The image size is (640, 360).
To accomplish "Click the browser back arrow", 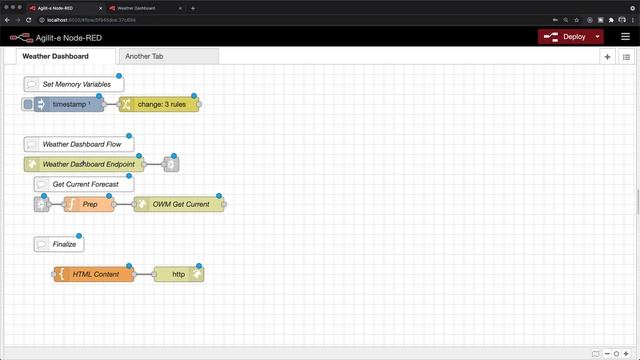I will click(x=7, y=20).
